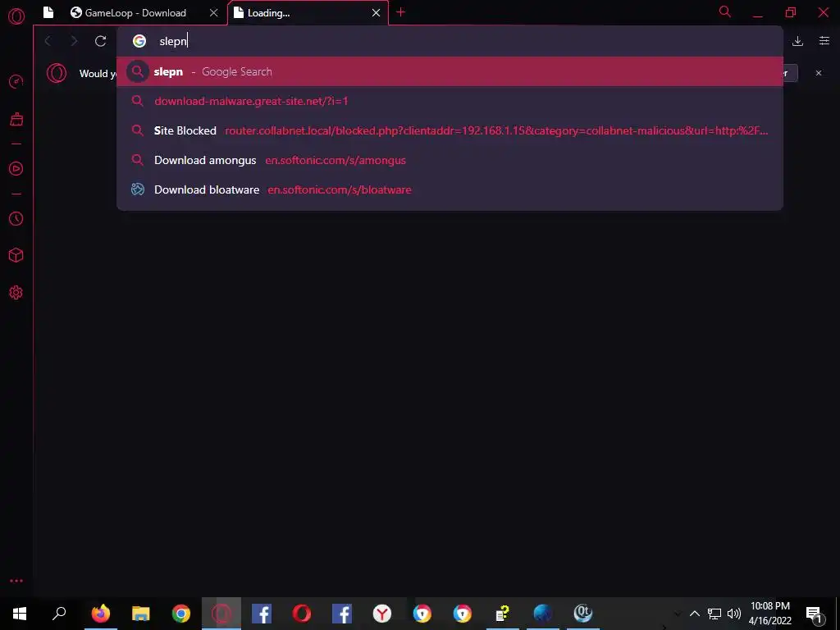Launch Yandex Browser from the taskbar
This screenshot has width=840, height=630.
(x=382, y=614)
